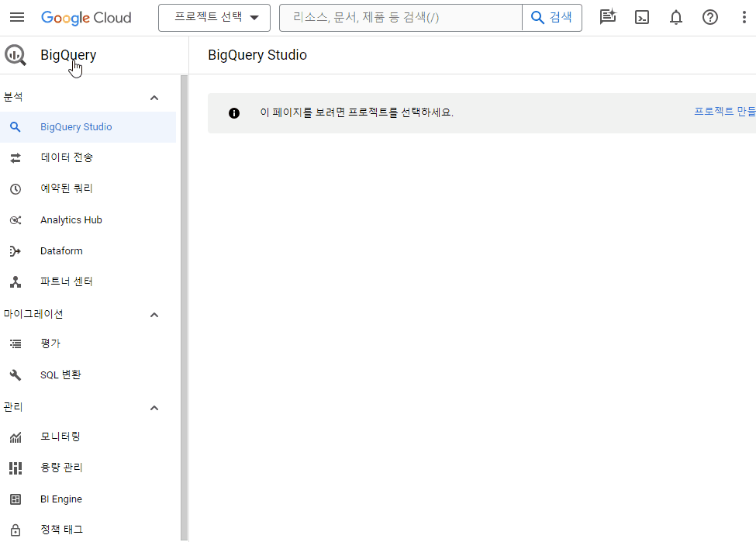Open Dataform in the sidebar
This screenshot has width=756, height=542.
click(x=88, y=250)
